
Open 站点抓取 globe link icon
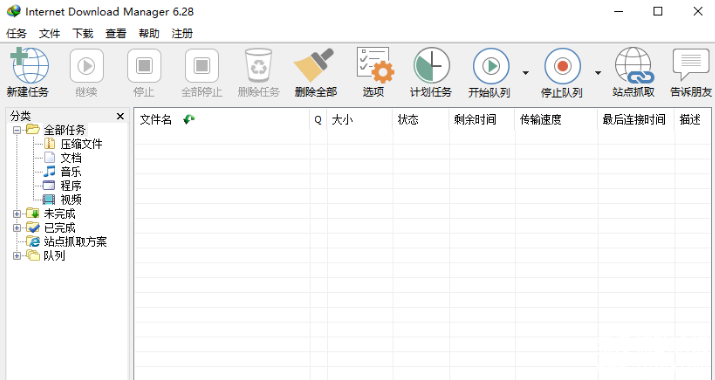pos(634,66)
